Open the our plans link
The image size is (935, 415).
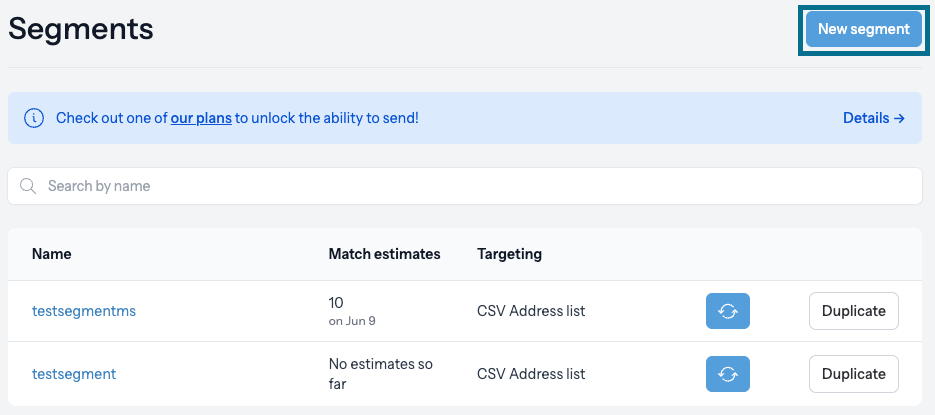coord(201,118)
